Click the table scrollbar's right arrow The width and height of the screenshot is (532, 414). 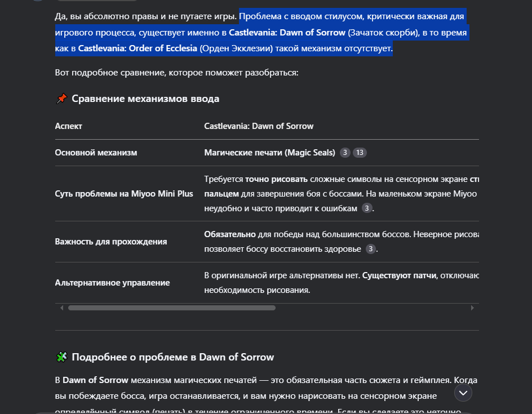pos(472,308)
